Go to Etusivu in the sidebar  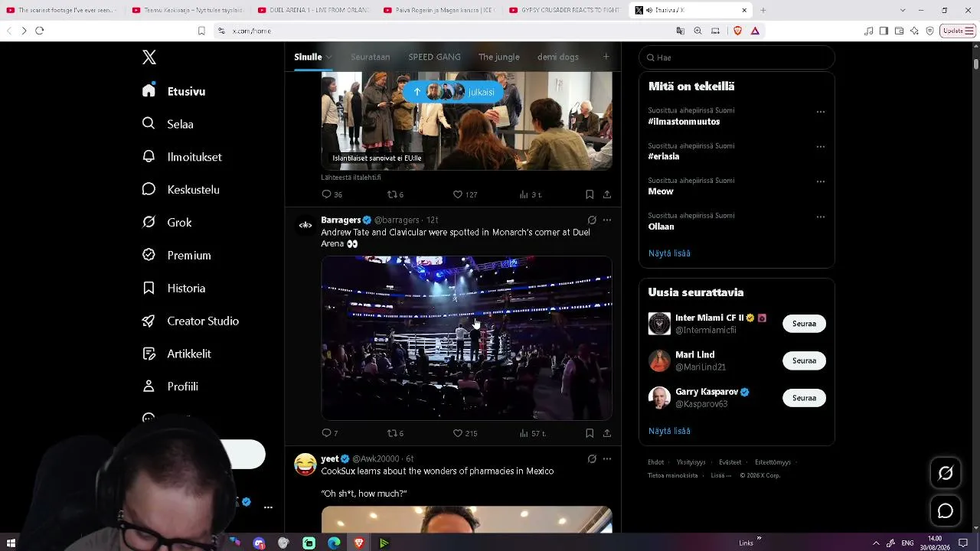(174, 91)
